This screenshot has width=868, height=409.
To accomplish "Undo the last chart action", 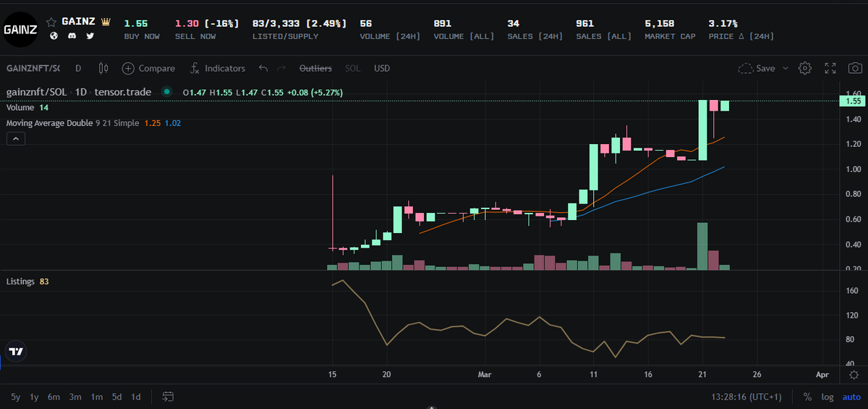I will pos(263,68).
